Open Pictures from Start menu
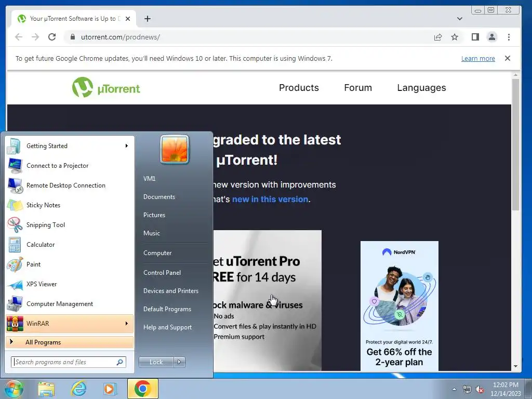 pos(154,215)
